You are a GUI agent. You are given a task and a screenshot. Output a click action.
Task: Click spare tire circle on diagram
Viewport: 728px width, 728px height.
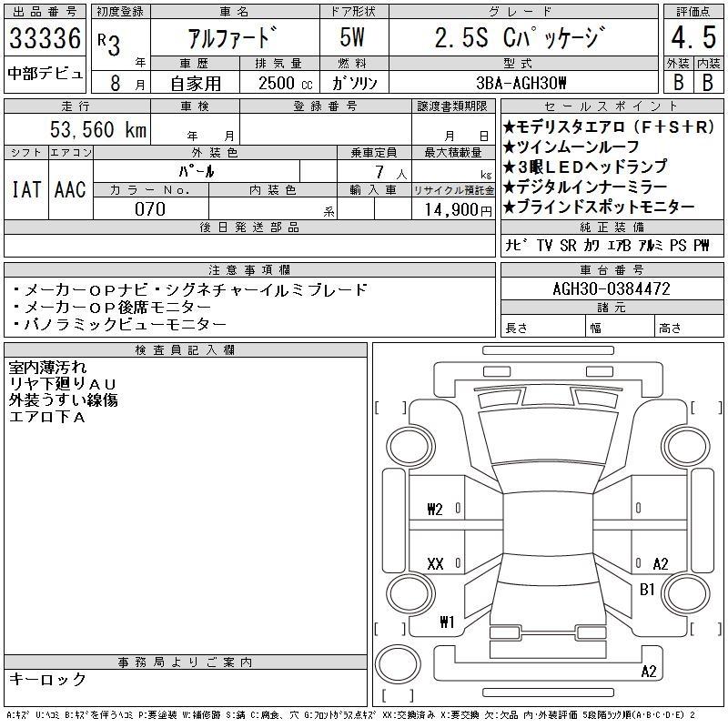tap(398, 663)
